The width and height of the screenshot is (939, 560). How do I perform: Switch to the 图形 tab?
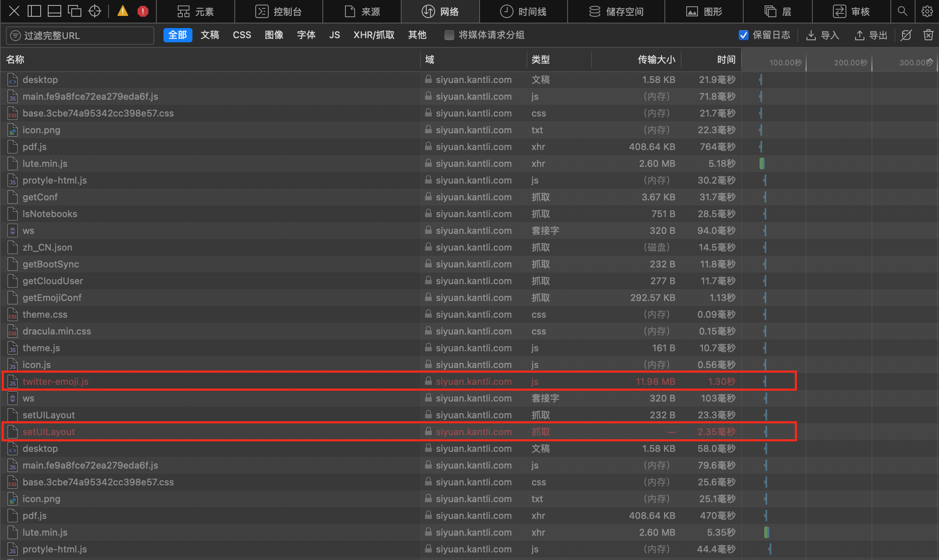point(704,11)
